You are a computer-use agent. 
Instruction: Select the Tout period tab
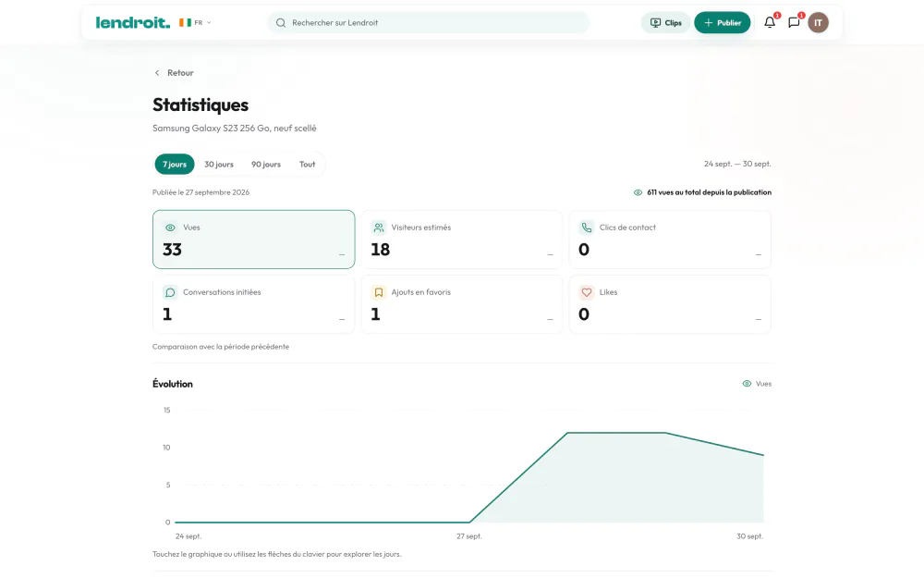[x=307, y=164]
